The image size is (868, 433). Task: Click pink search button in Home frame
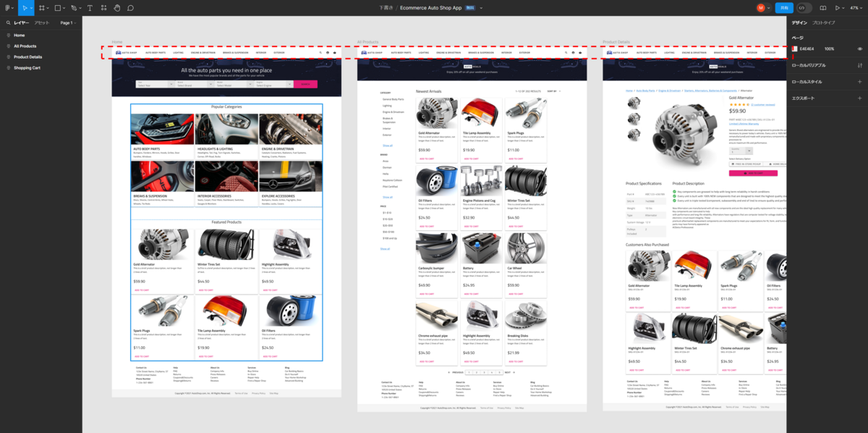pyautogui.click(x=305, y=85)
